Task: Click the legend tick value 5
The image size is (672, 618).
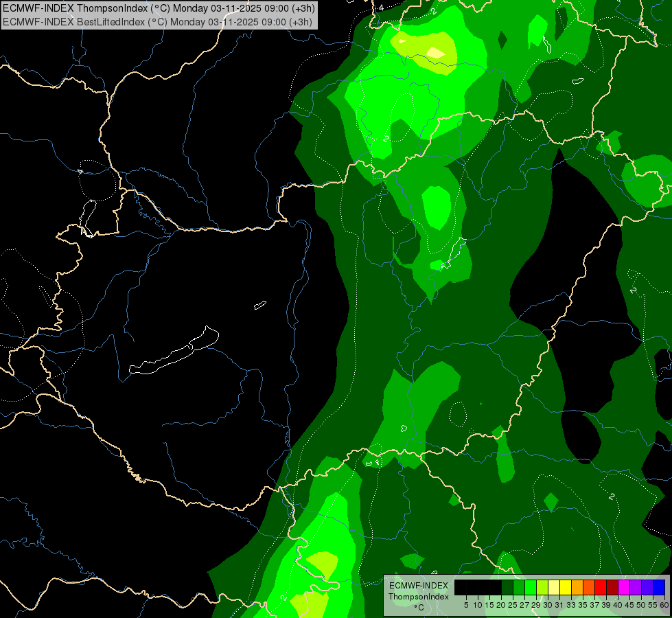Action: [466, 605]
